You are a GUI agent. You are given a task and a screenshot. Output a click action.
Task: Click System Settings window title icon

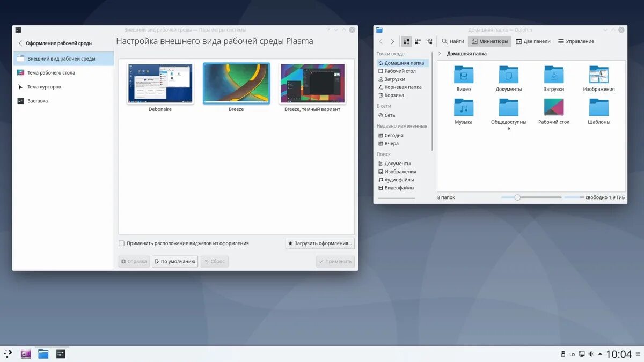(x=18, y=30)
